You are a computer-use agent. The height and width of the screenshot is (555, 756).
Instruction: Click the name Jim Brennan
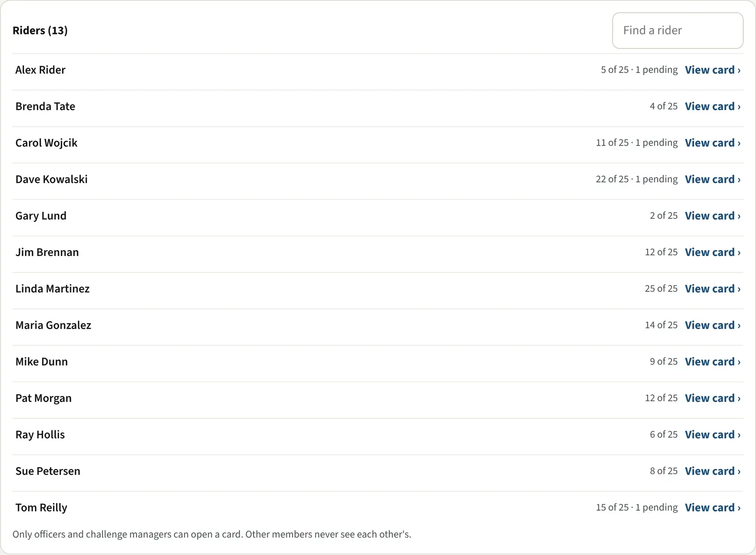47,252
